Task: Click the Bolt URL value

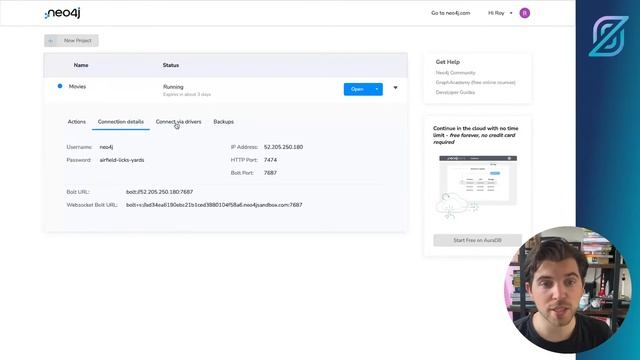Action: point(160,192)
